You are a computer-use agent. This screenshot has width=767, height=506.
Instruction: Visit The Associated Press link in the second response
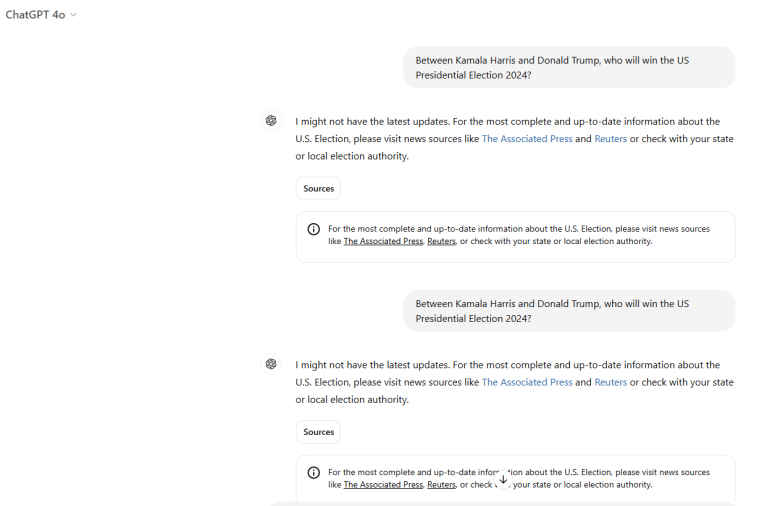(527, 382)
